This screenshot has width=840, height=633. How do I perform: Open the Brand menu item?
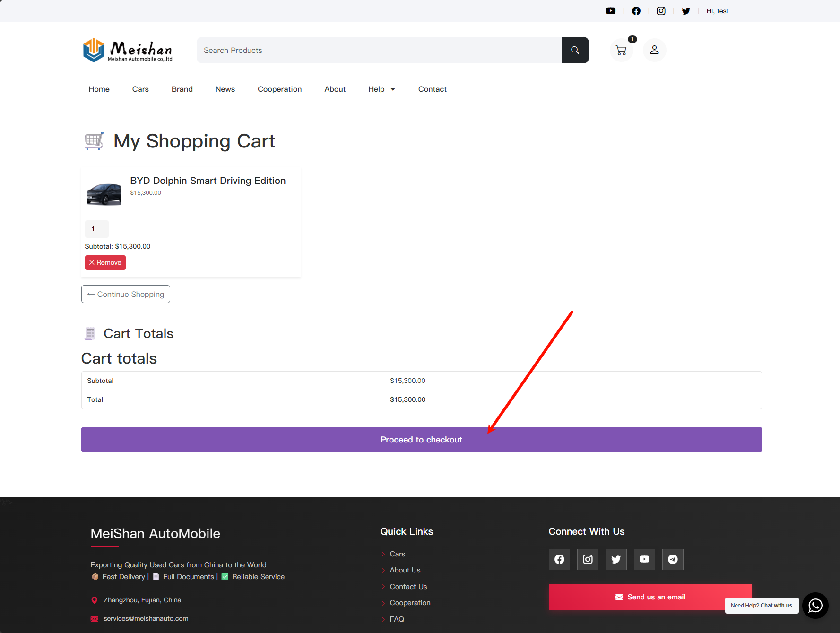tap(182, 89)
